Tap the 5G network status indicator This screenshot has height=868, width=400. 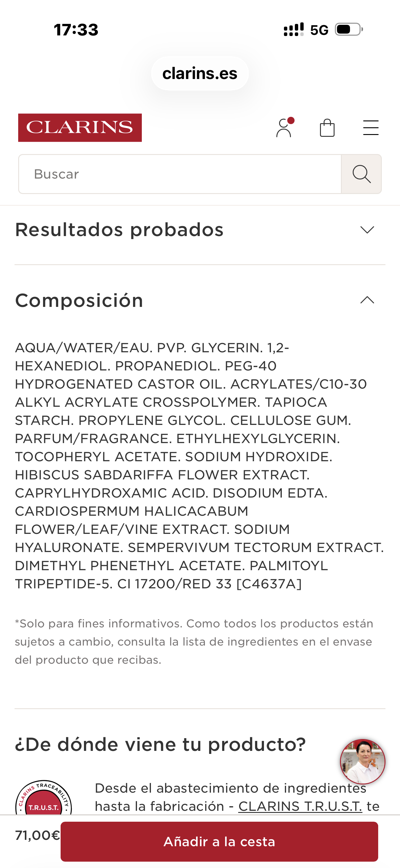pyautogui.click(x=319, y=30)
